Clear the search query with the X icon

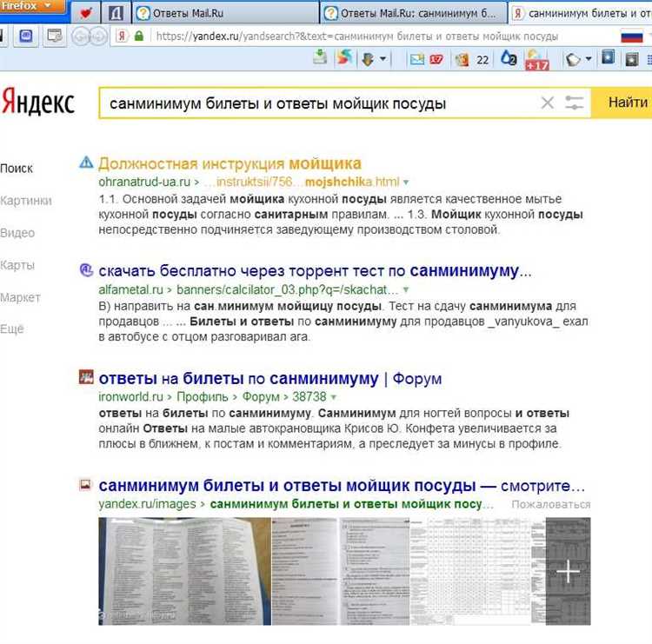[548, 103]
